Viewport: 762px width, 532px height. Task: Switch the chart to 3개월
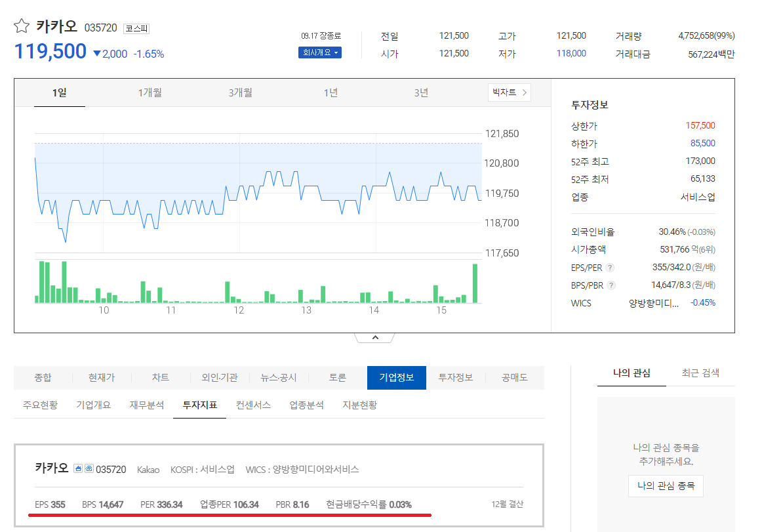tap(241, 92)
